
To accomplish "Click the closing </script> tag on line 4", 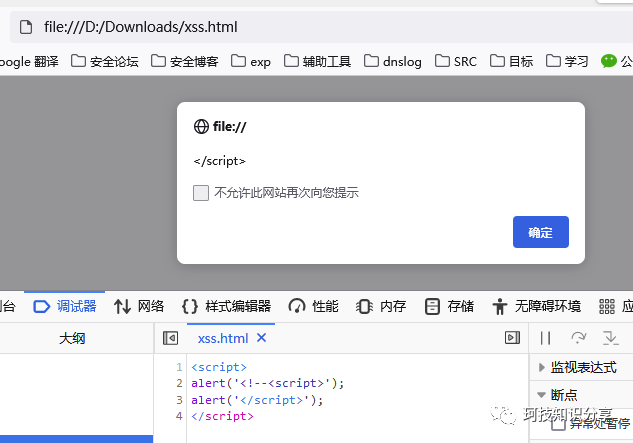I will [222, 416].
